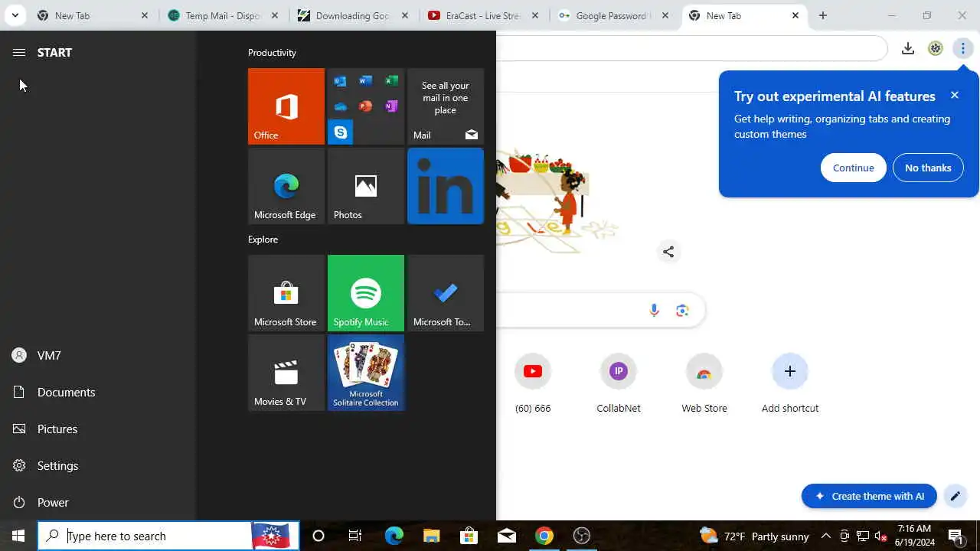Image resolution: width=980 pixels, height=551 pixels.
Task: Open File Explorer from taskbar
Action: coord(432,536)
